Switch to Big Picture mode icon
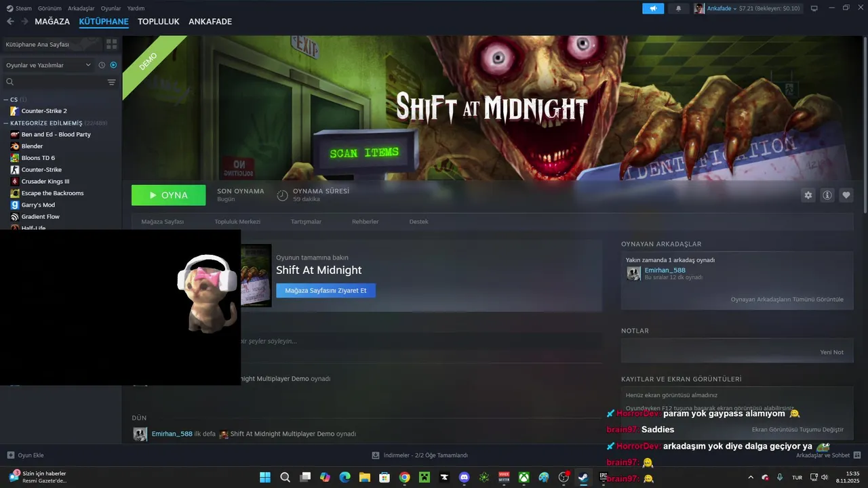Viewport: 868px width, 488px height. (x=814, y=8)
